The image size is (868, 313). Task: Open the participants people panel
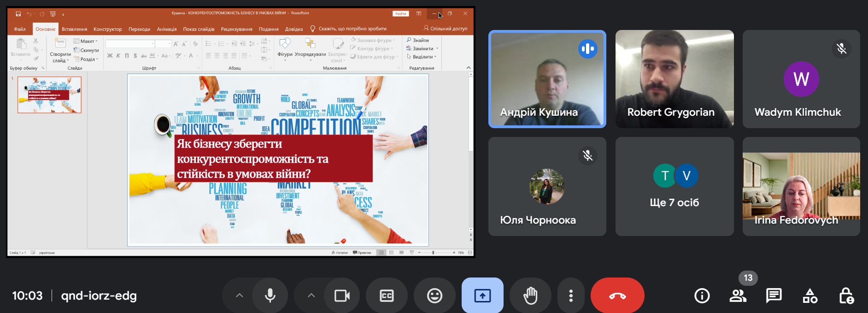(x=738, y=295)
